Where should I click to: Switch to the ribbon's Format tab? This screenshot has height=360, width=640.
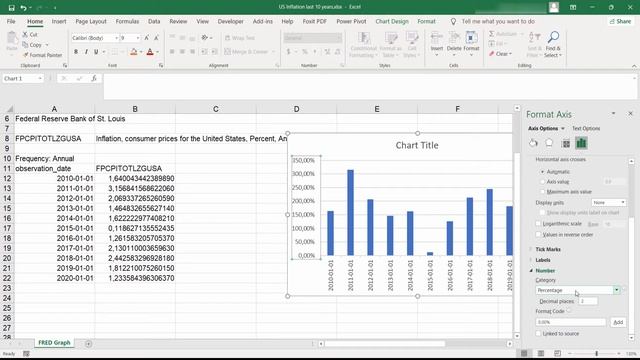426,21
